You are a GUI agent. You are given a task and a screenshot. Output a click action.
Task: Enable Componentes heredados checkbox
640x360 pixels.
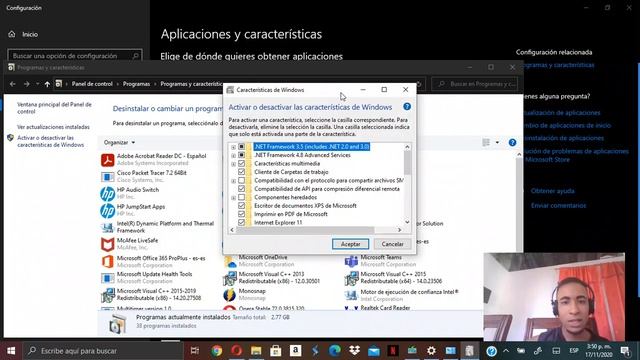242,197
